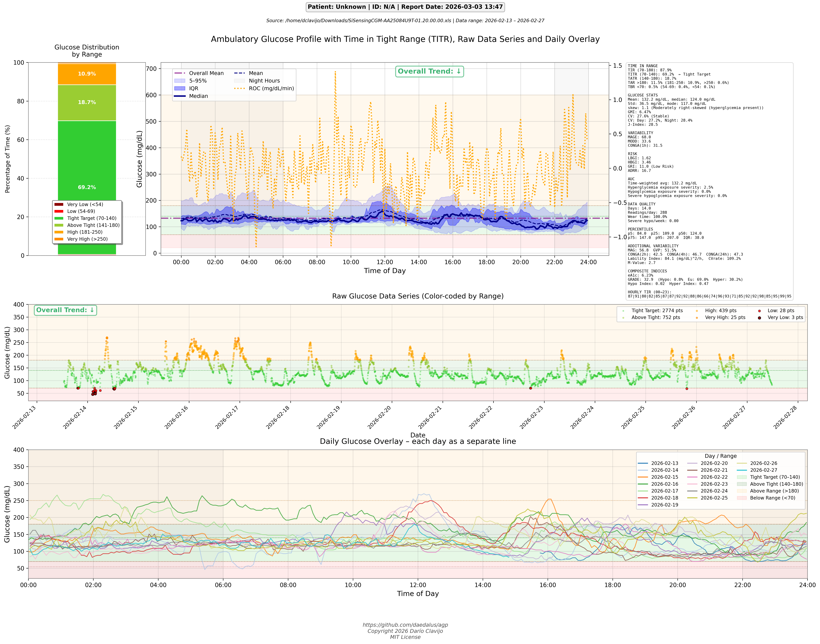Click the Tight Target (70-140) distribution legend swatch
Screen dimensions: 820x644
pyautogui.click(x=59, y=218)
